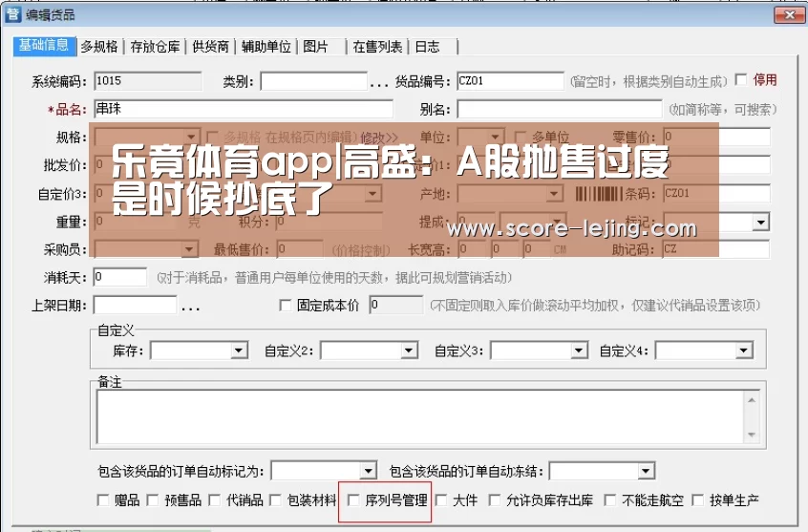
Task: Click the 固定成本价 value field
Action: 396,305
